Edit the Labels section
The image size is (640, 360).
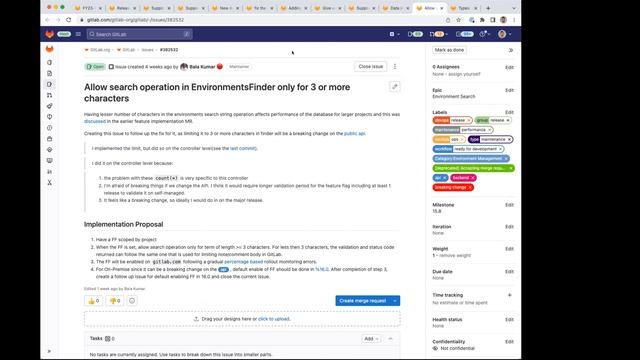coord(509,112)
